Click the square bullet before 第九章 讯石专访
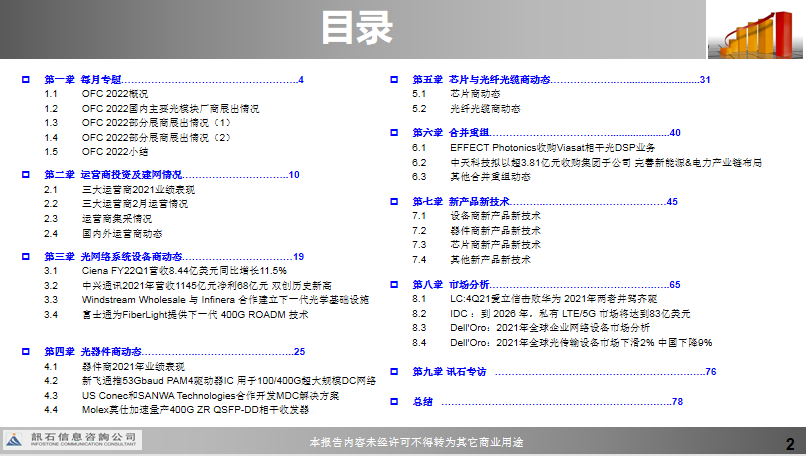806x456 pixels. tap(394, 372)
